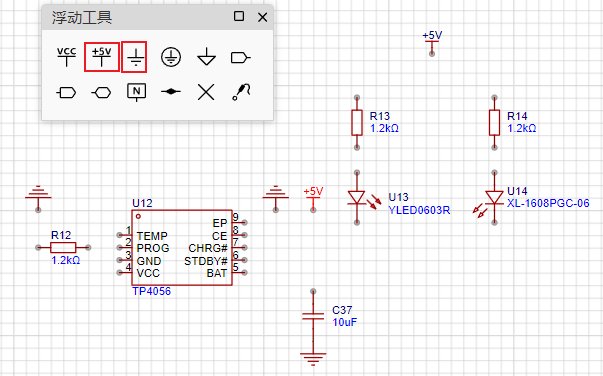603x376 pixels.
Task: Select the voltage probe tool
Action: (x=242, y=92)
